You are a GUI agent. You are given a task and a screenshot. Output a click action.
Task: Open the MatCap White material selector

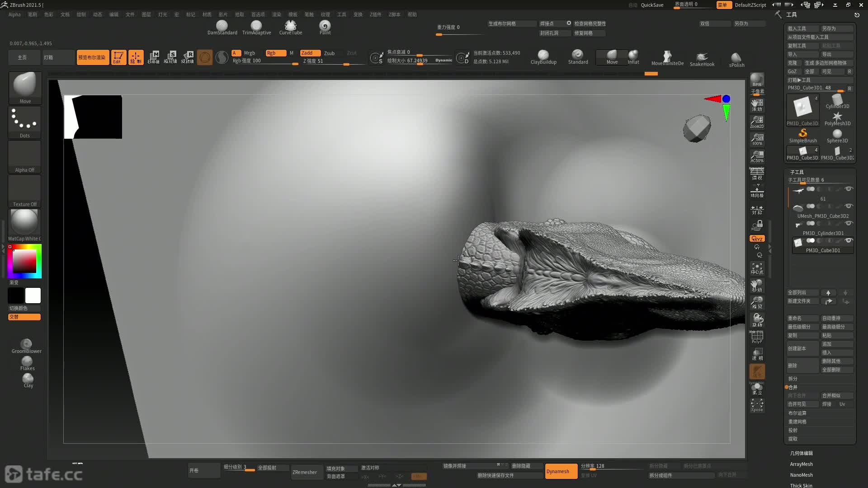click(x=25, y=225)
